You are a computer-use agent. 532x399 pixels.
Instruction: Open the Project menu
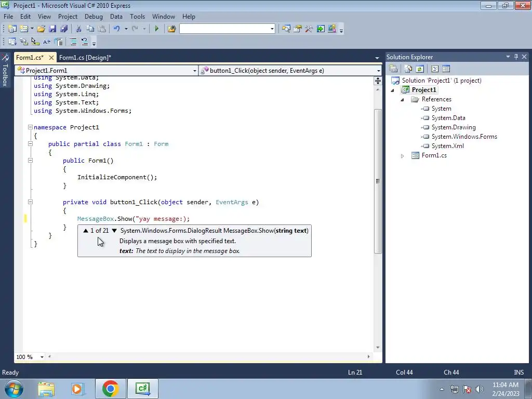point(68,17)
